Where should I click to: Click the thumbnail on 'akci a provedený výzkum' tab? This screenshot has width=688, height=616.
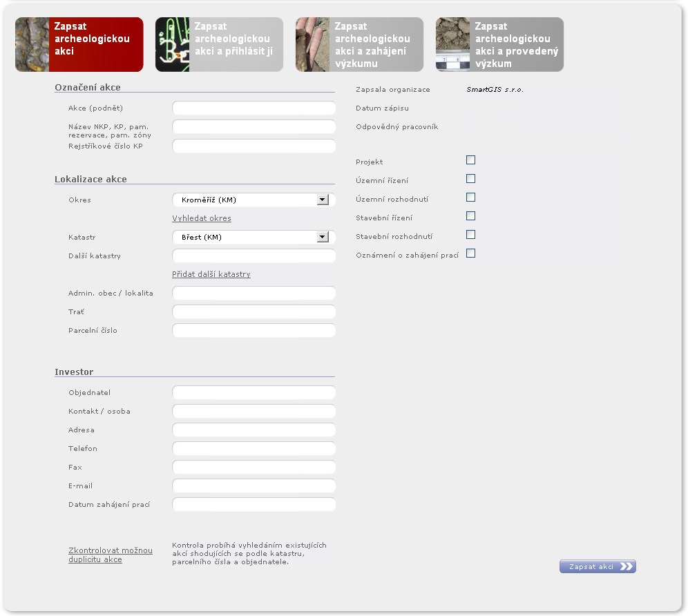452,45
